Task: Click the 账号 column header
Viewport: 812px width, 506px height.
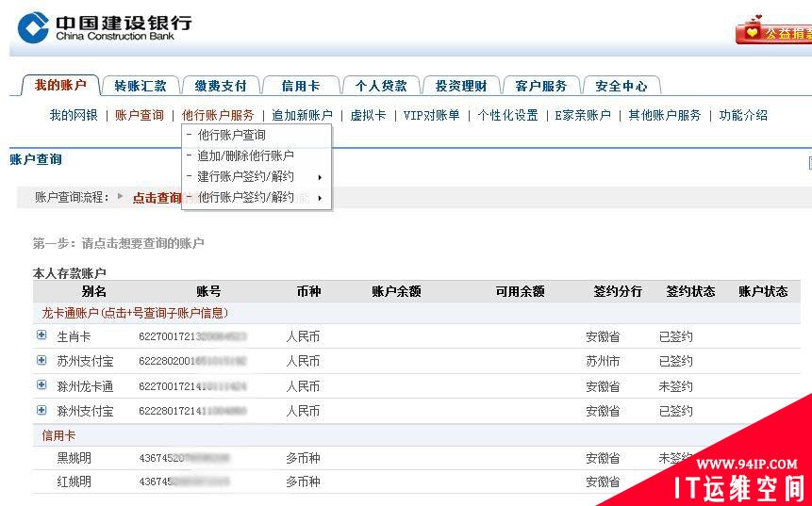Action: coord(208,291)
